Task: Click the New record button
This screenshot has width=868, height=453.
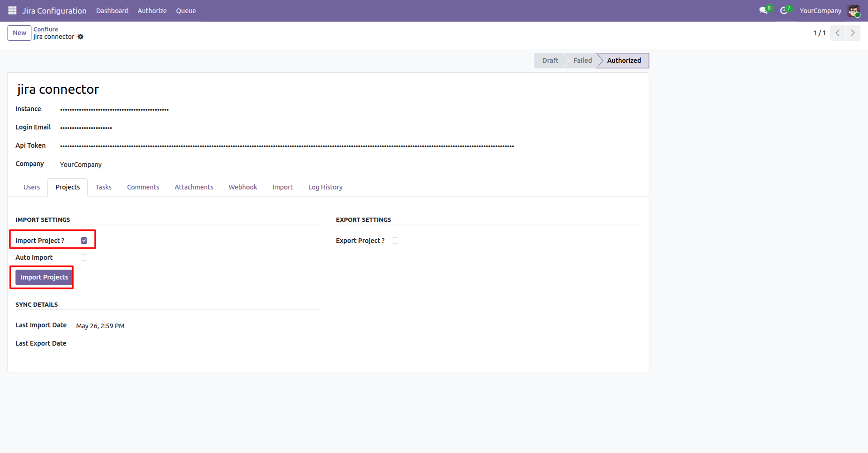Action: [x=19, y=33]
